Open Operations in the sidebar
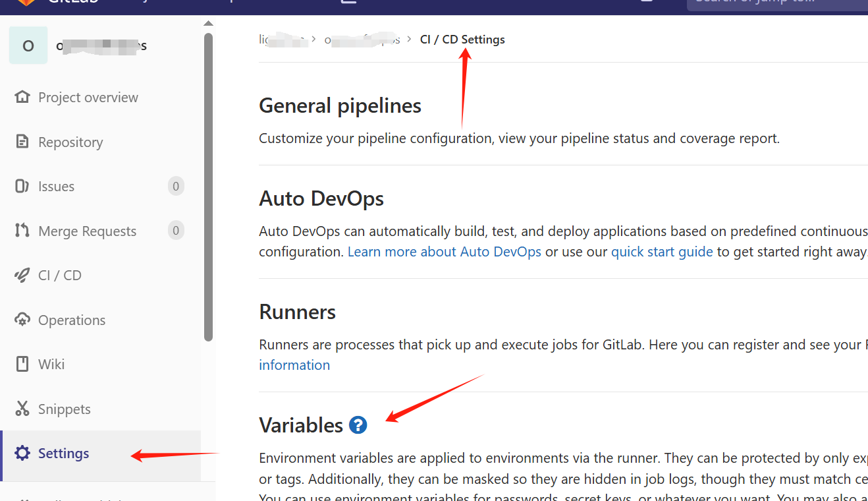 [72, 320]
